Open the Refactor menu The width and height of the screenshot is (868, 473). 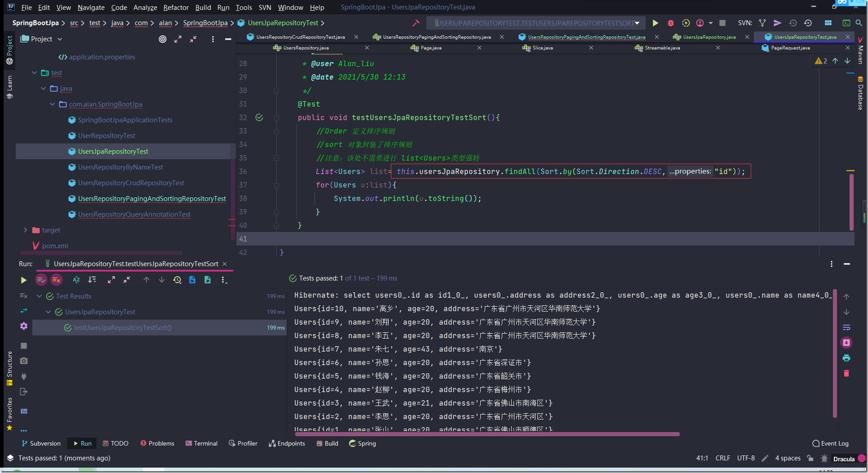coord(176,7)
